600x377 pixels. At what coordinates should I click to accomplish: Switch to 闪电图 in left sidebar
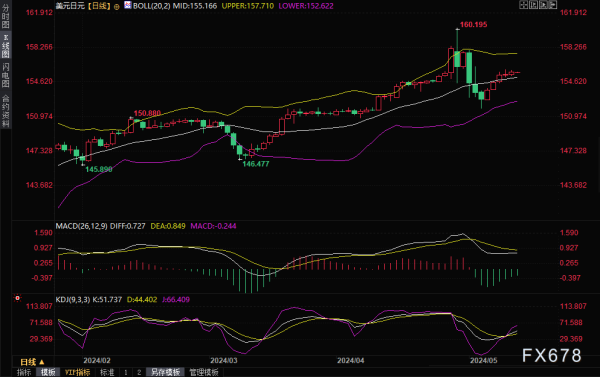pyautogui.click(x=5, y=75)
